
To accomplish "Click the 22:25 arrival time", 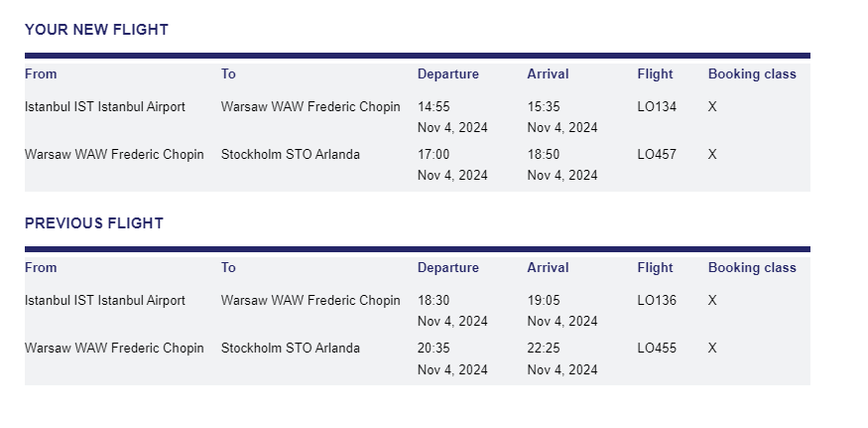I will tap(544, 349).
